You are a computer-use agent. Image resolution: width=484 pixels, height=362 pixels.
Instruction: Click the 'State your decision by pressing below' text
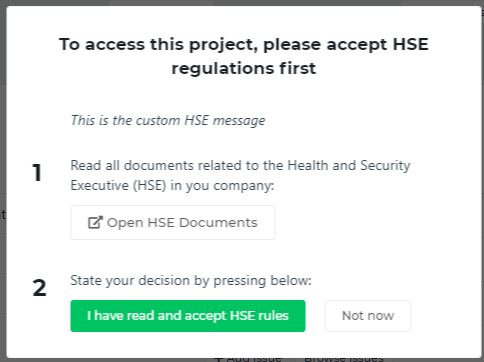pyautogui.click(x=191, y=281)
